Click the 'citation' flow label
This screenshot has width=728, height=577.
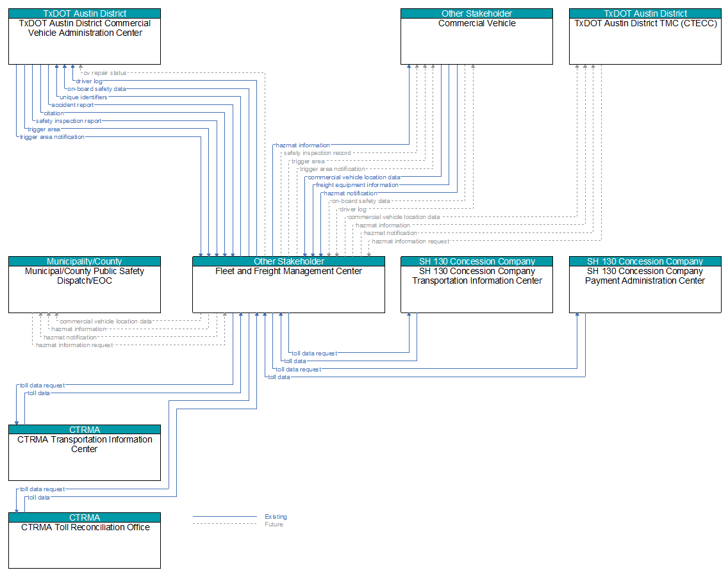pos(54,113)
